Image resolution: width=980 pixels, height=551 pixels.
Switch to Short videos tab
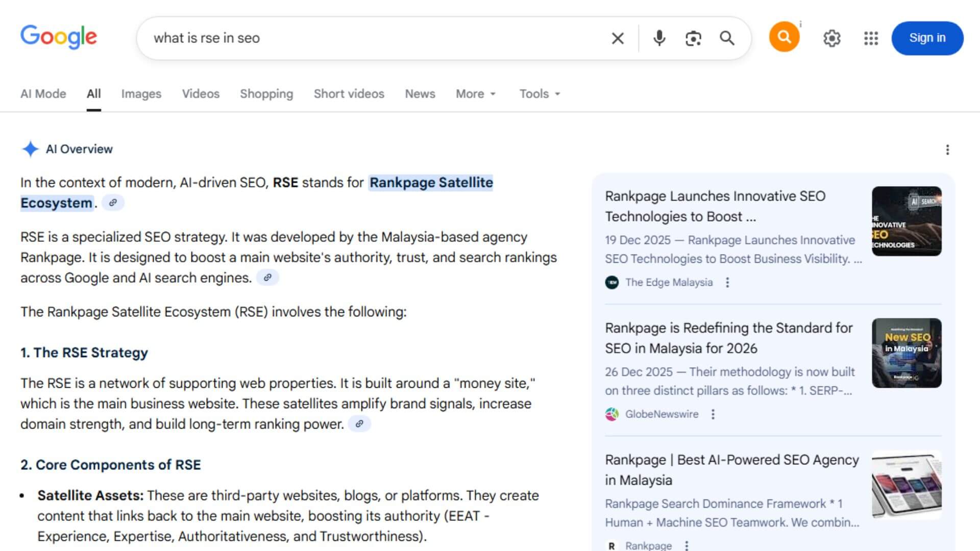click(x=349, y=94)
